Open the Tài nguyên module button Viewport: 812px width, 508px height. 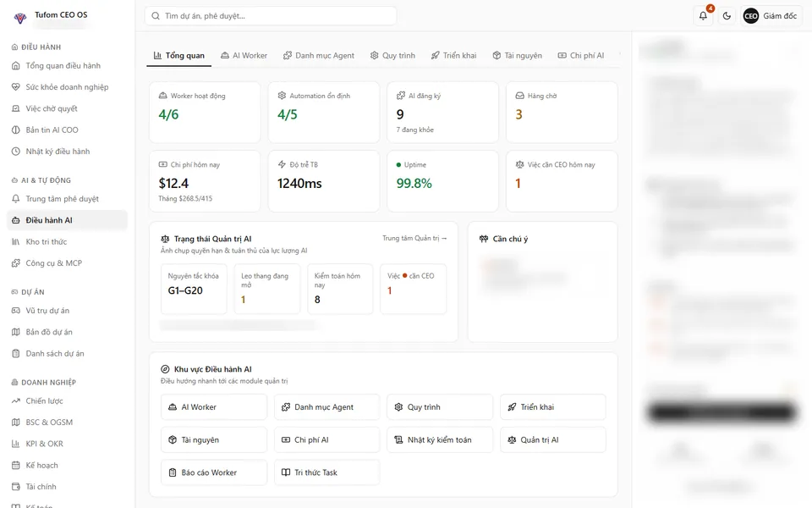point(214,439)
